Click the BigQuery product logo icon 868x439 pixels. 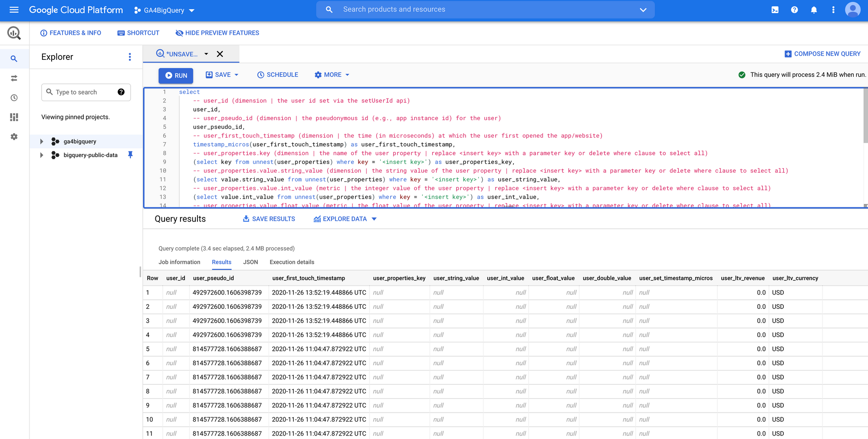click(14, 33)
